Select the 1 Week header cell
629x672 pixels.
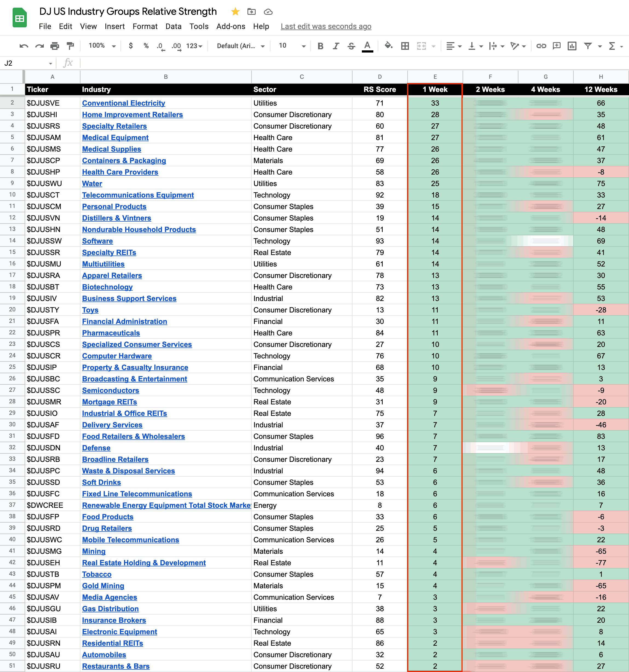coord(435,89)
